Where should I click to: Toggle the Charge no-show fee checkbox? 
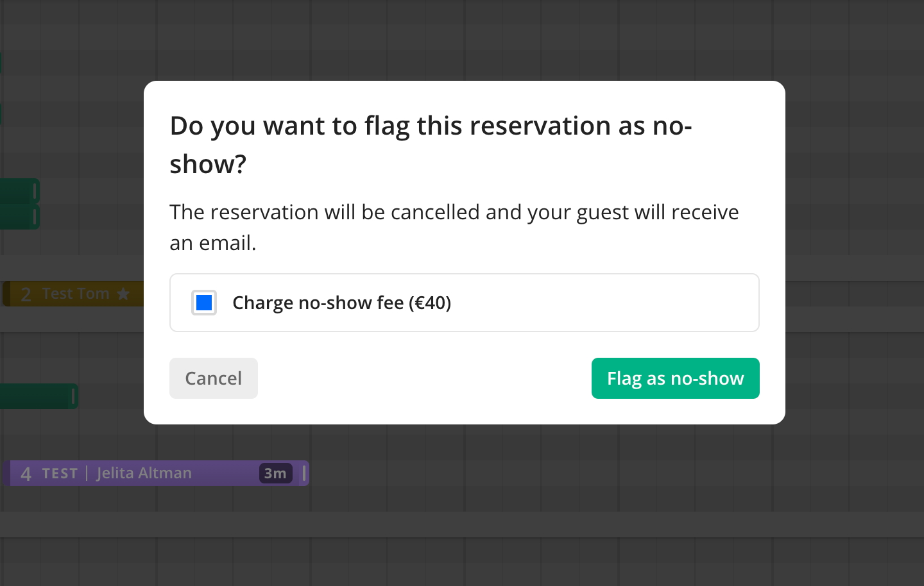click(204, 303)
